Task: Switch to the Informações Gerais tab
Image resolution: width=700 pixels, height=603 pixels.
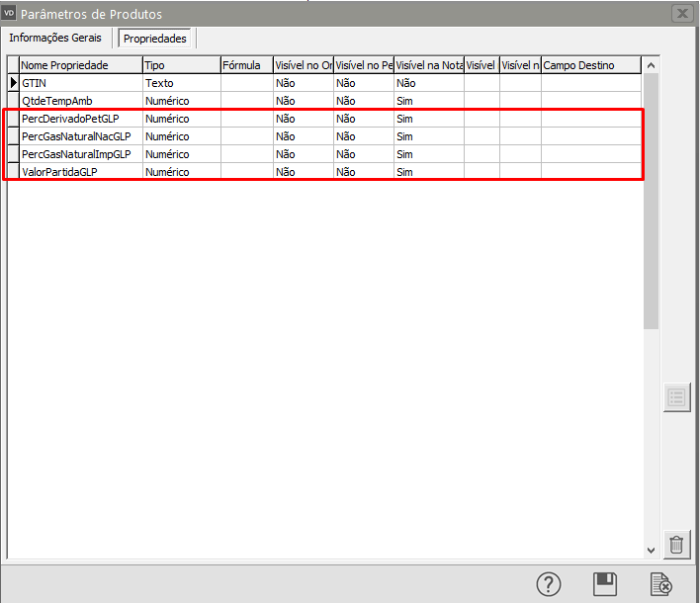Action: click(57, 38)
